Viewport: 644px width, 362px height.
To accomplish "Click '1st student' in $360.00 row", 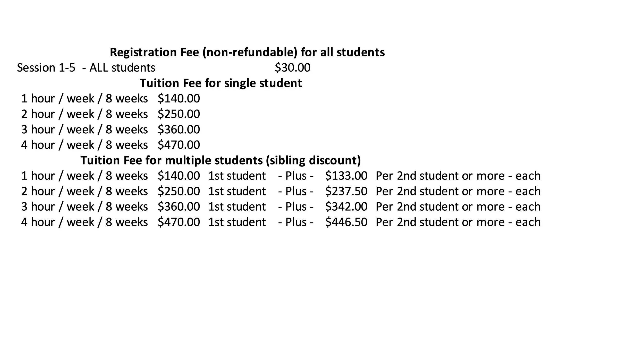I will (237, 207).
